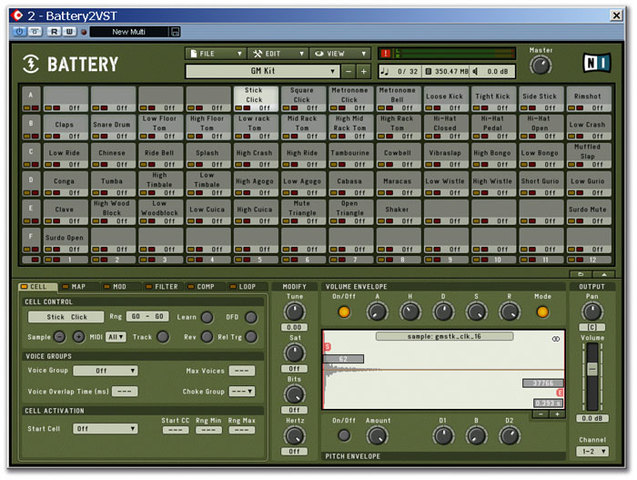Click the host Write automation W button
Viewport: 637px width, 480px height.
(x=69, y=31)
